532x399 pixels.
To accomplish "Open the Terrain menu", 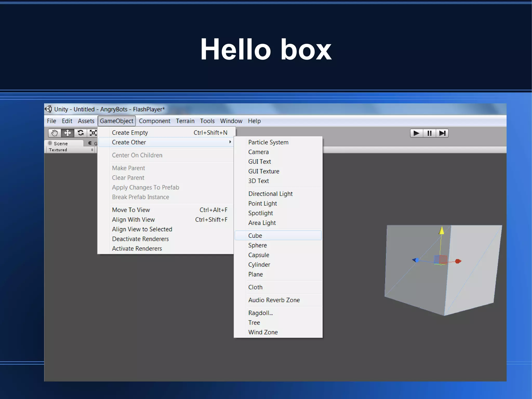I will 185,121.
